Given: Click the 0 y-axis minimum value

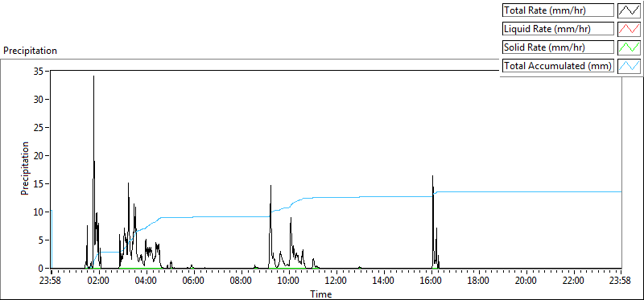Looking at the screenshot, I should point(41,269).
